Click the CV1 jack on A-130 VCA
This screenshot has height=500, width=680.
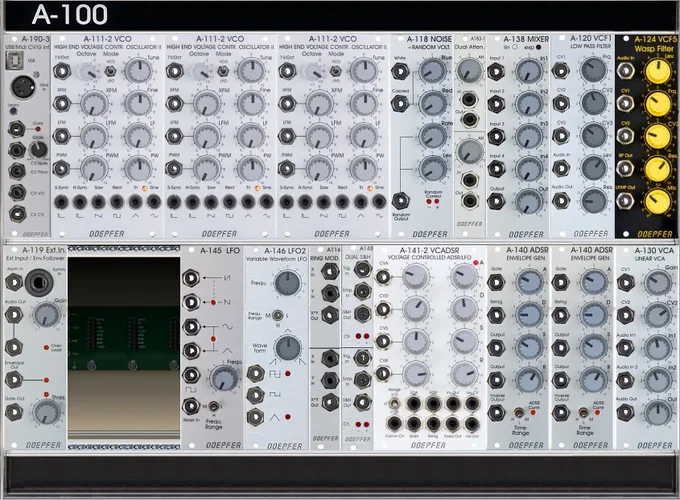(x=625, y=283)
